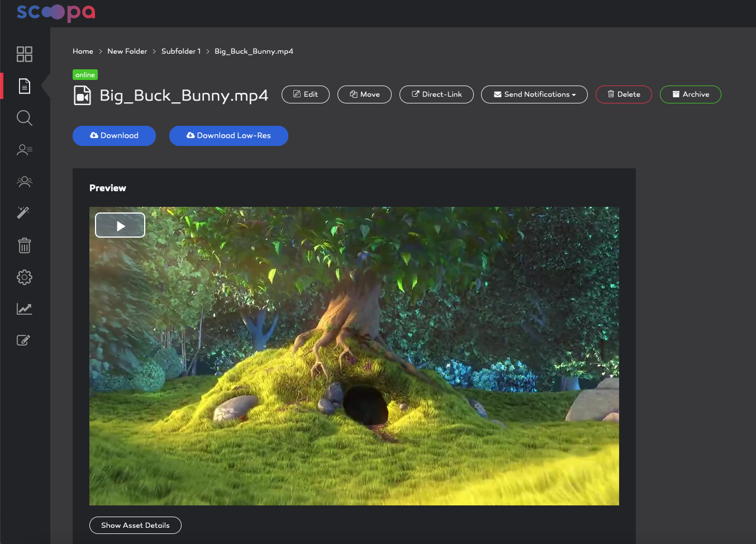
Task: Click the video file icon beside the title
Action: [x=83, y=96]
